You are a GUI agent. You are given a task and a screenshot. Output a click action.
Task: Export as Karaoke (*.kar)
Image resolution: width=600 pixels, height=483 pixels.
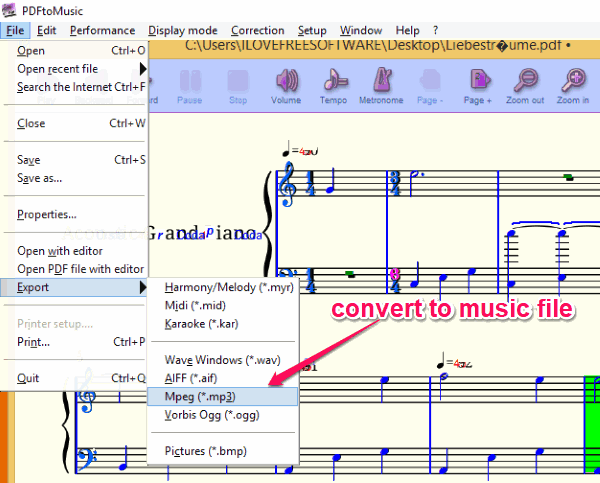tap(223, 324)
